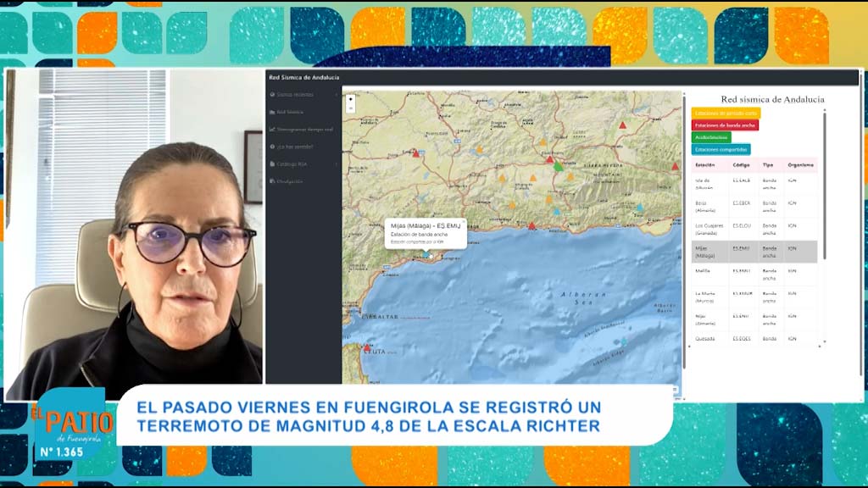The image size is (868, 488).
Task: Collapse the Mijas station info popup
Action: [464, 221]
